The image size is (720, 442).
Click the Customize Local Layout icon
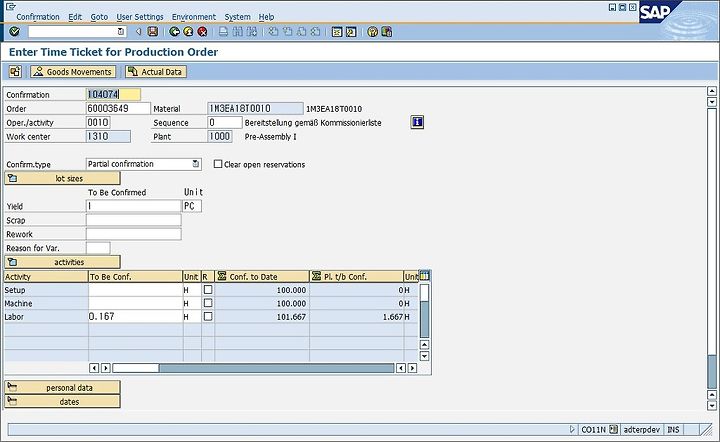click(387, 32)
